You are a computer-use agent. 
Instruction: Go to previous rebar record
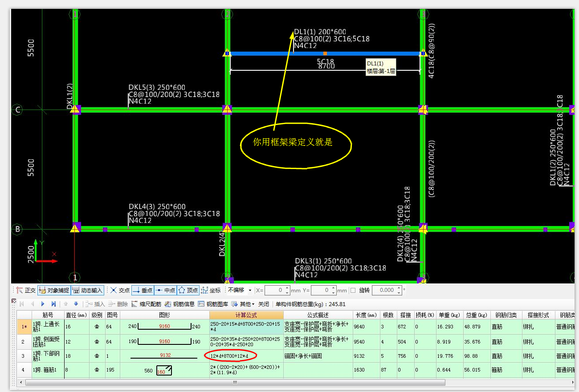32,304
